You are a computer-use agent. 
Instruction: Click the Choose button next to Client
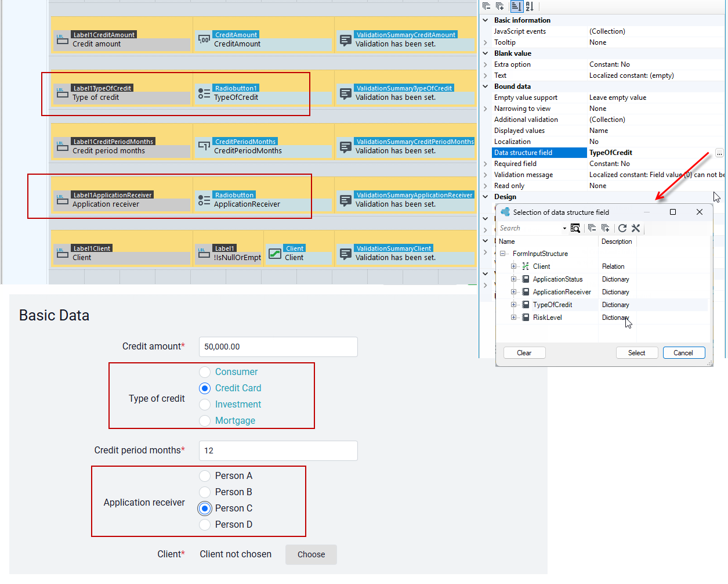tap(311, 554)
